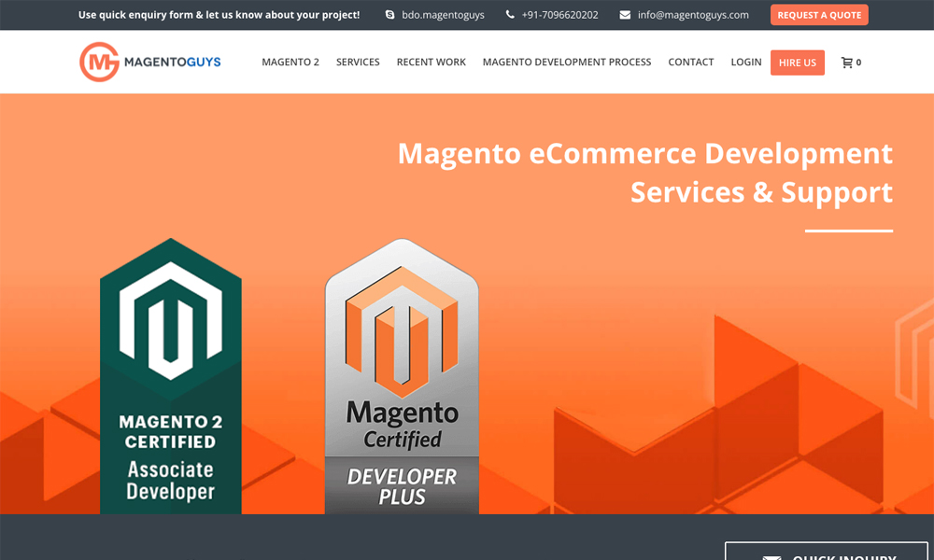Viewport: 934px width, 560px height.
Task: Click the +91-7096620202 phone number
Action: point(559,15)
